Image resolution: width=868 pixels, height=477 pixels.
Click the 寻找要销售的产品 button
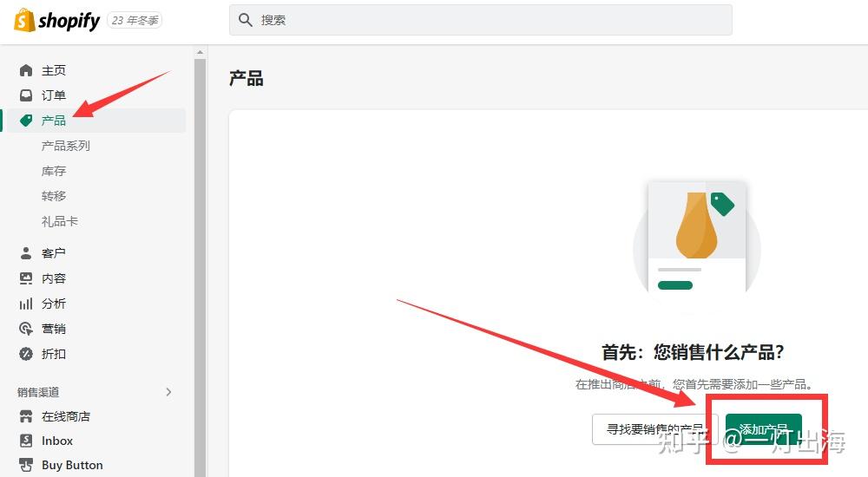click(654, 428)
